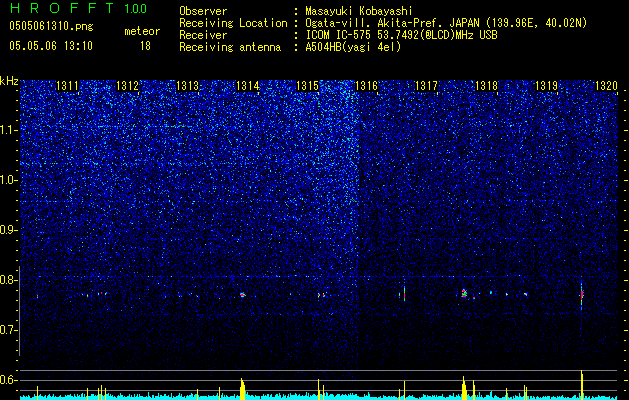Click time marker 1319
This screenshot has height=400, width=629.
(x=546, y=86)
